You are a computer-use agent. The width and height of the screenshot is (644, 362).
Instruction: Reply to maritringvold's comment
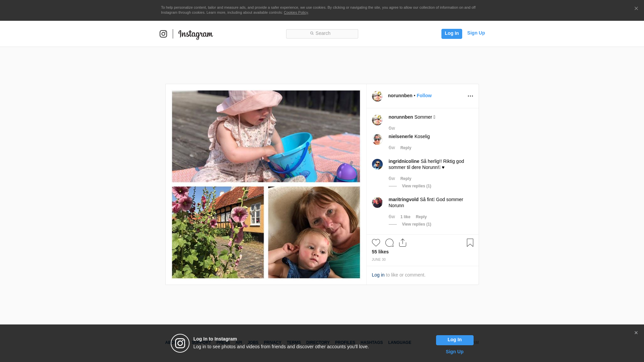click(421, 217)
